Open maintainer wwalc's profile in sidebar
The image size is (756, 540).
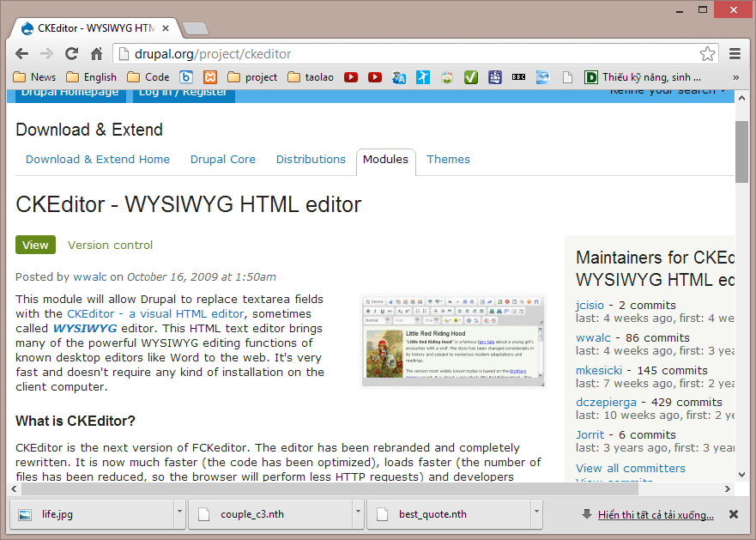point(593,337)
